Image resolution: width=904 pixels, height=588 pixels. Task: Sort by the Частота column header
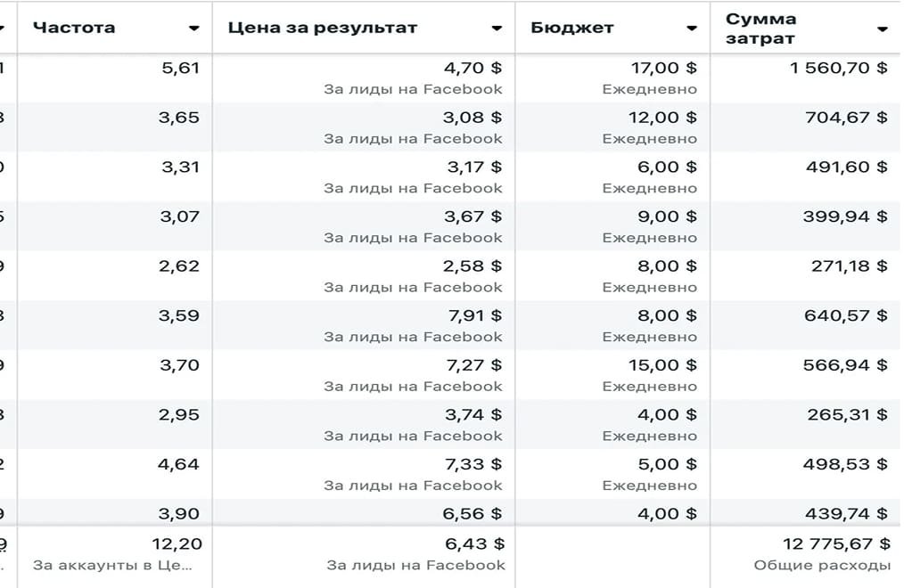tap(74, 28)
